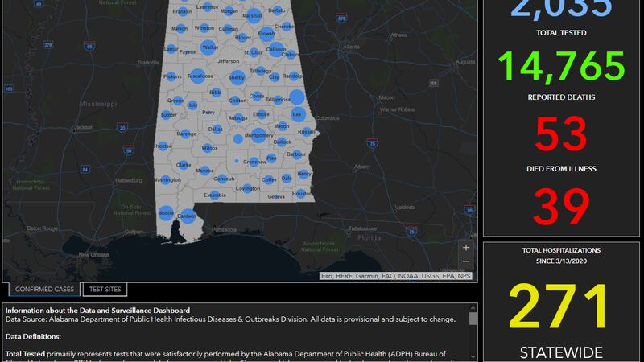This screenshot has width=644, height=362.
Task: Click the info panel scrollbar thumb
Action: (x=473, y=319)
